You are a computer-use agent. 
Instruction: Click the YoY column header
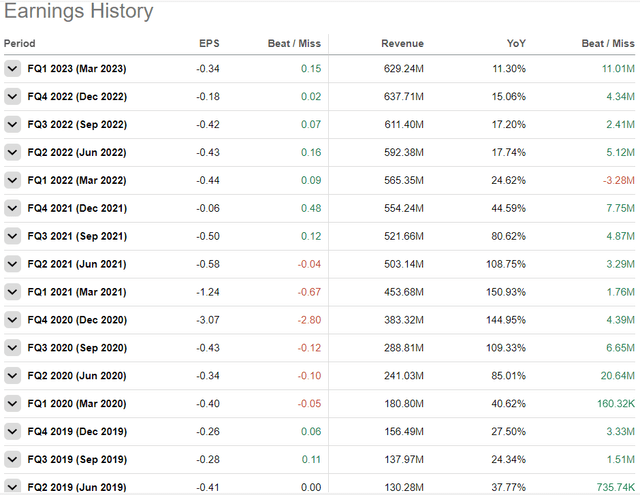(x=517, y=44)
